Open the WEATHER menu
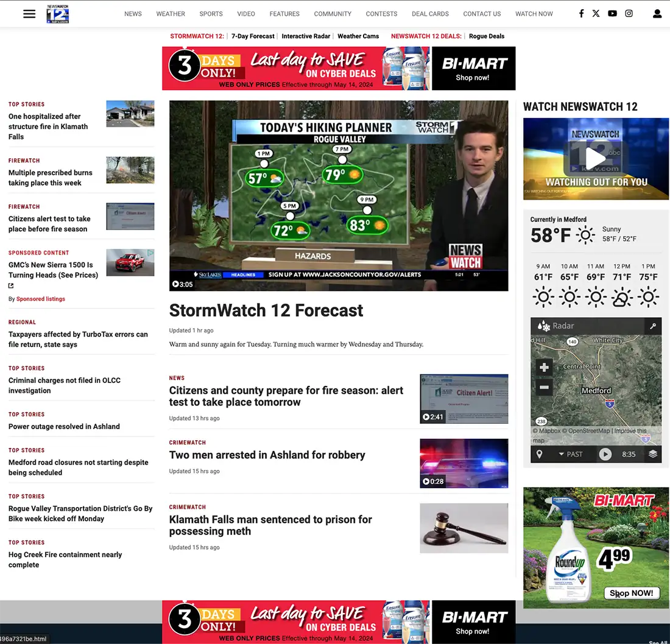Viewport: 670px width, 644px height. 171,13
